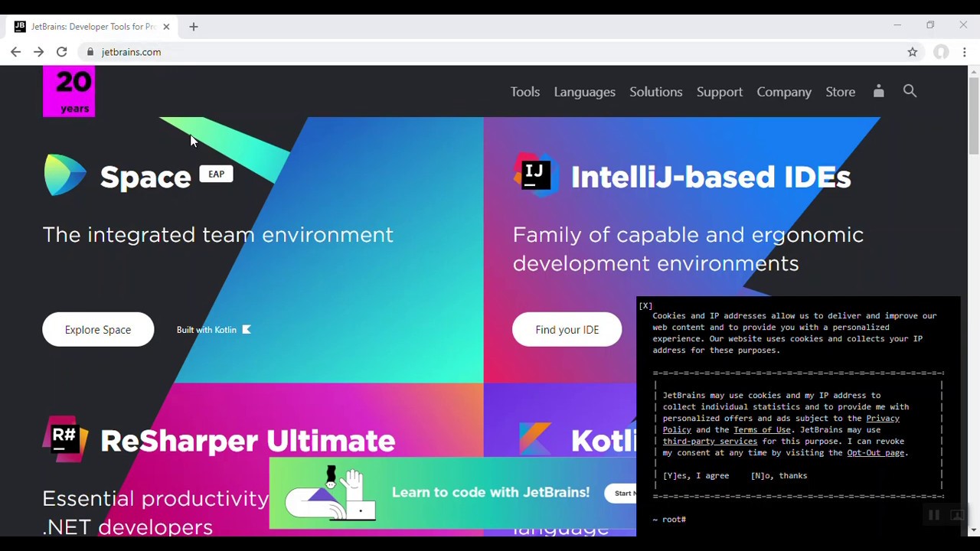This screenshot has height=551, width=980.
Task: Open Chrome's three-dot menu
Action: point(965,52)
